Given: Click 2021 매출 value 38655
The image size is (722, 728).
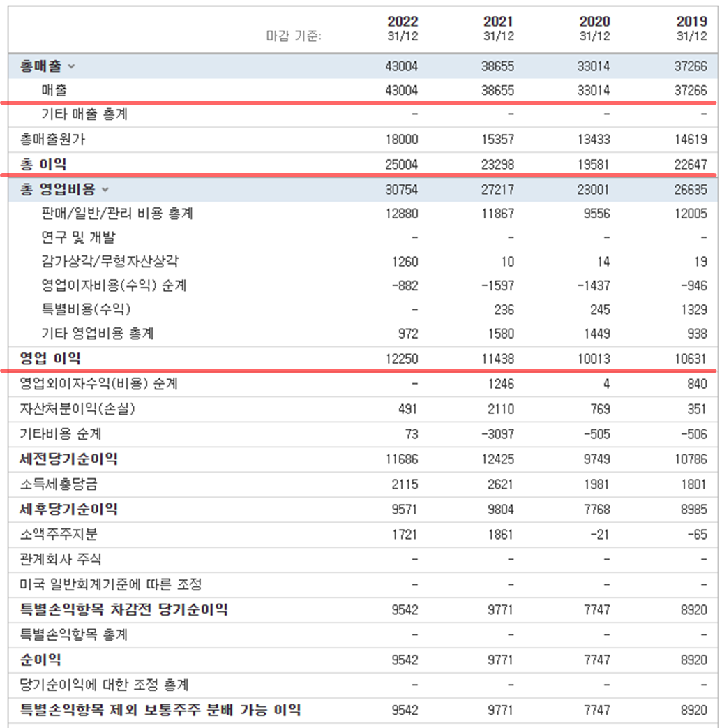Looking at the screenshot, I should [498, 91].
